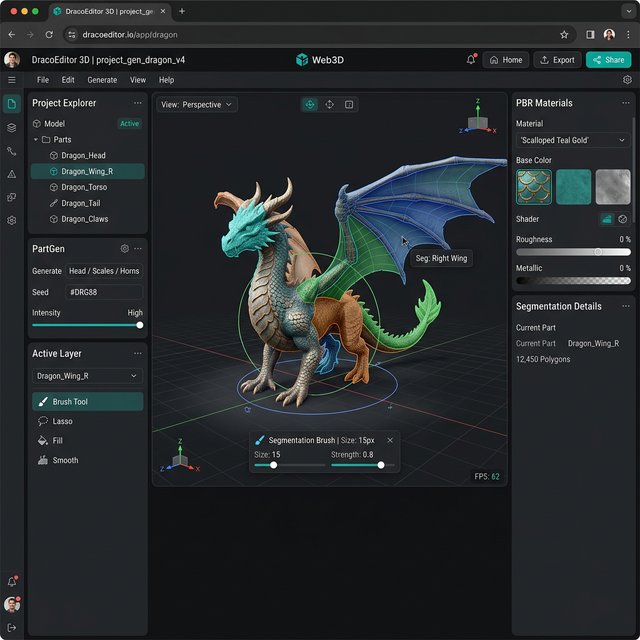The height and width of the screenshot is (640, 640).
Task: Reload the page
Action: tap(49, 35)
